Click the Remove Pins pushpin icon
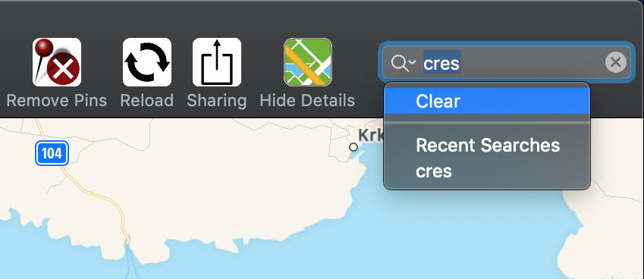644x279 pixels. tap(57, 62)
